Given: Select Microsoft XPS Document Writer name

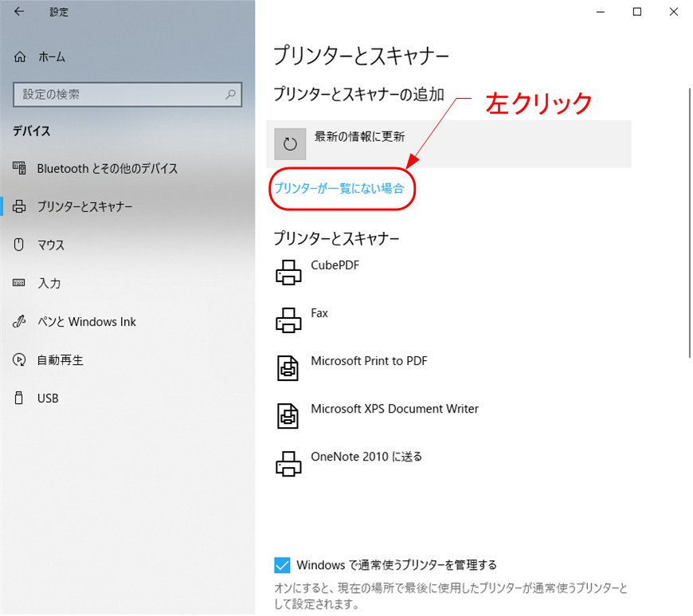Looking at the screenshot, I should coord(394,409).
